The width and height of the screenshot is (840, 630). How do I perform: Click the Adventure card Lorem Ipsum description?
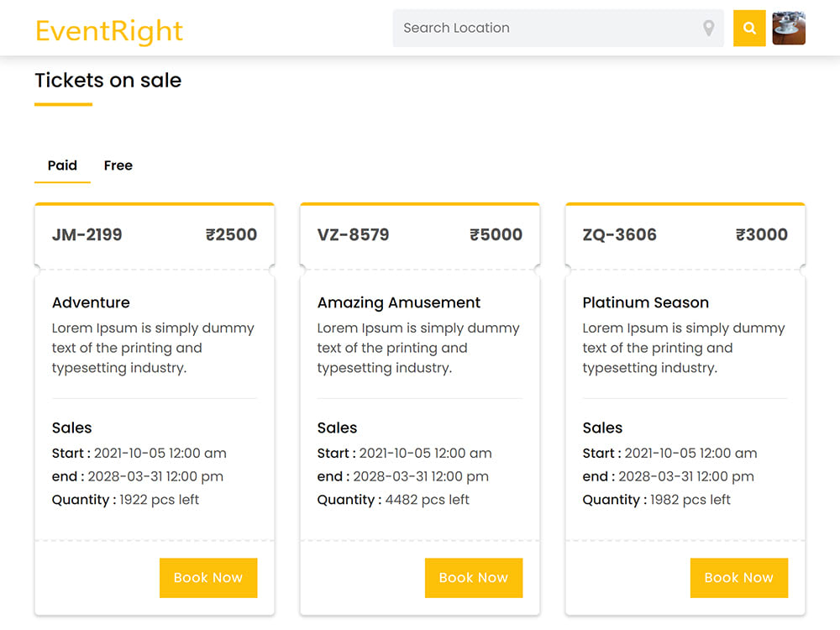153,348
